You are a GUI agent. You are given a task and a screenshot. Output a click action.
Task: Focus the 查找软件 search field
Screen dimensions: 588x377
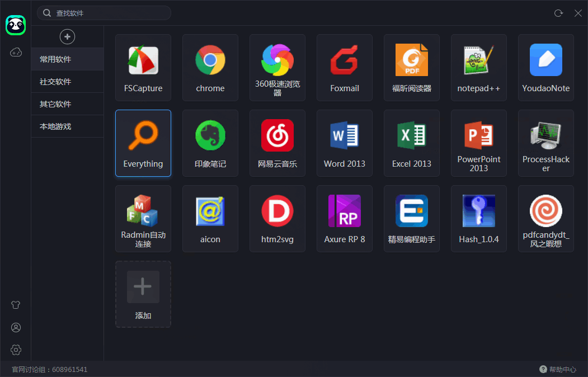(x=104, y=13)
